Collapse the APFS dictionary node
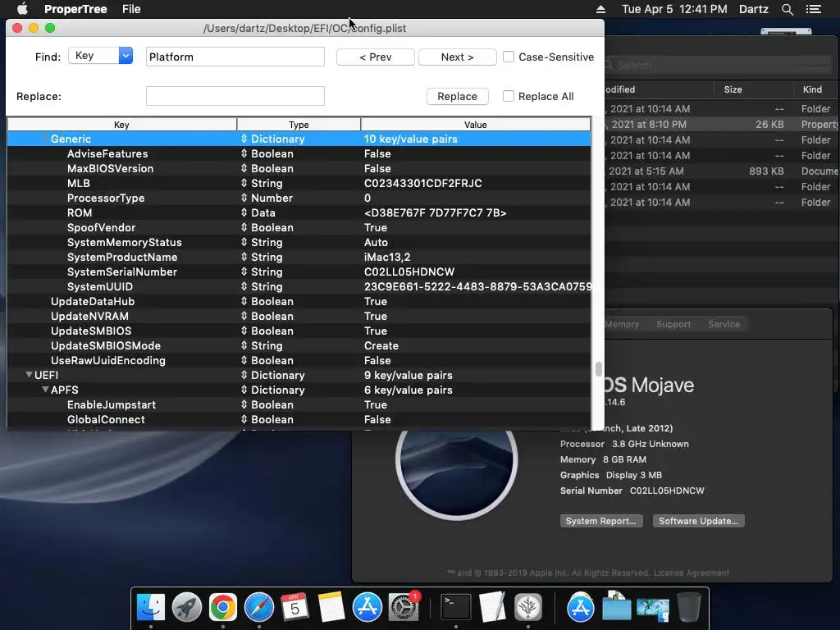The width and height of the screenshot is (840, 630). point(46,390)
